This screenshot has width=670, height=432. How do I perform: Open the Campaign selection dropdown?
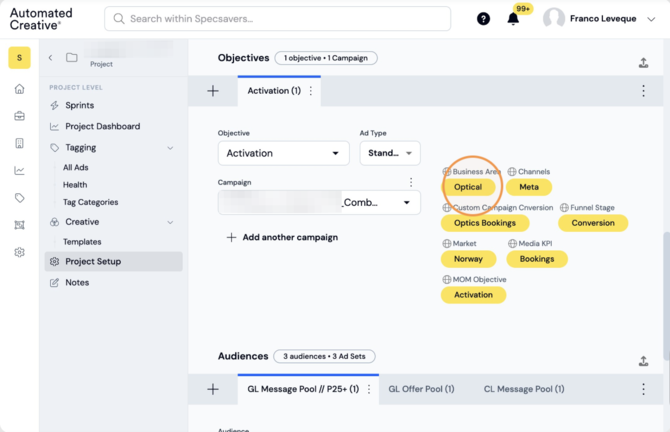319,202
